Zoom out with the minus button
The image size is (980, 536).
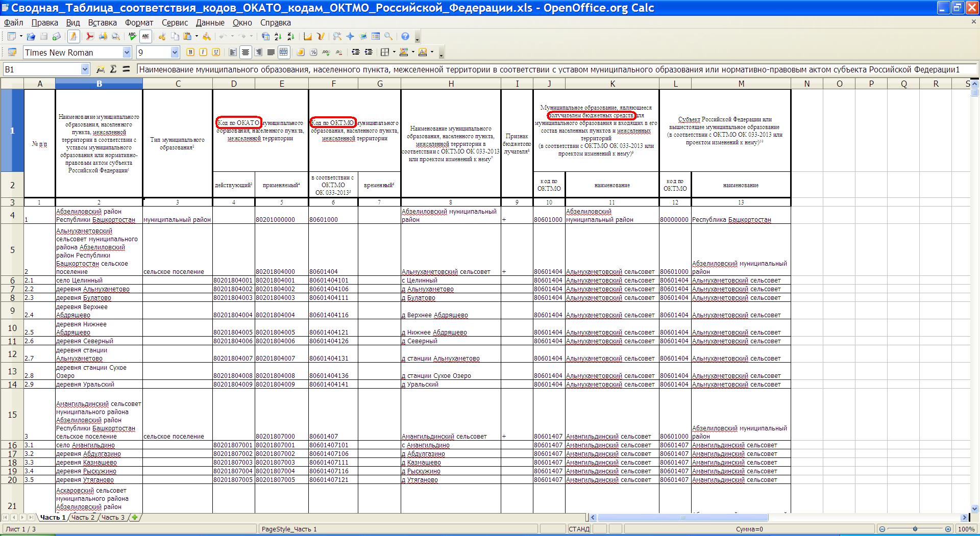click(x=883, y=529)
